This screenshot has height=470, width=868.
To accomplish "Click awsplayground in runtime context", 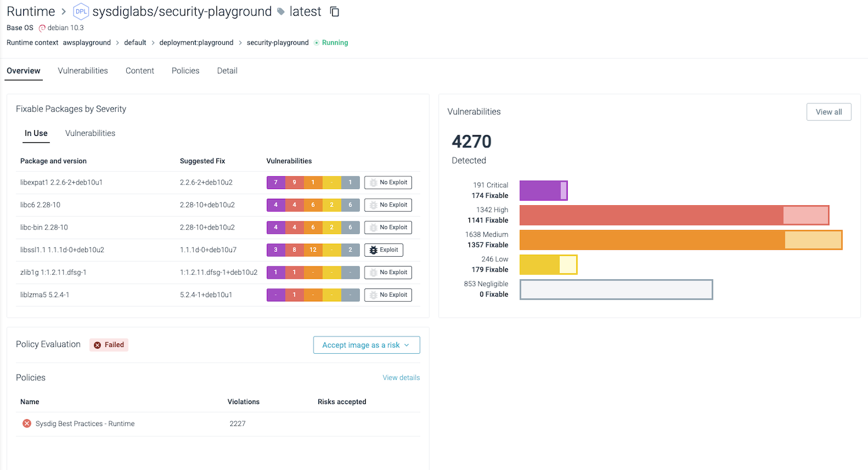I will (87, 43).
